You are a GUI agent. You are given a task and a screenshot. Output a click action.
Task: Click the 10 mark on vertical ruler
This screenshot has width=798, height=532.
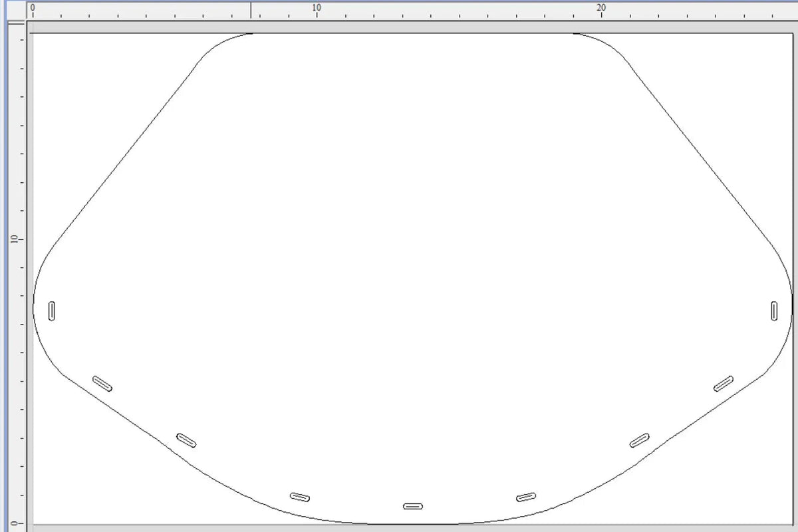click(x=14, y=239)
